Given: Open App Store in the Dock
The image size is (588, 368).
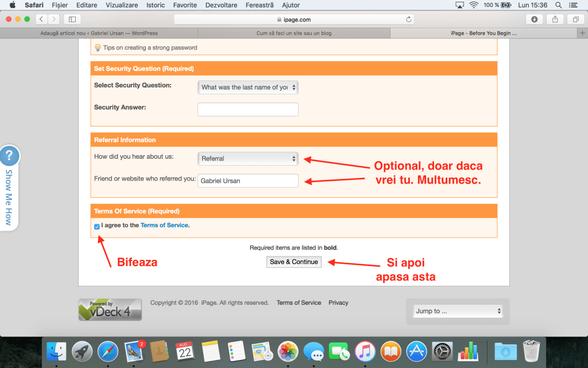Looking at the screenshot, I should coord(416,352).
